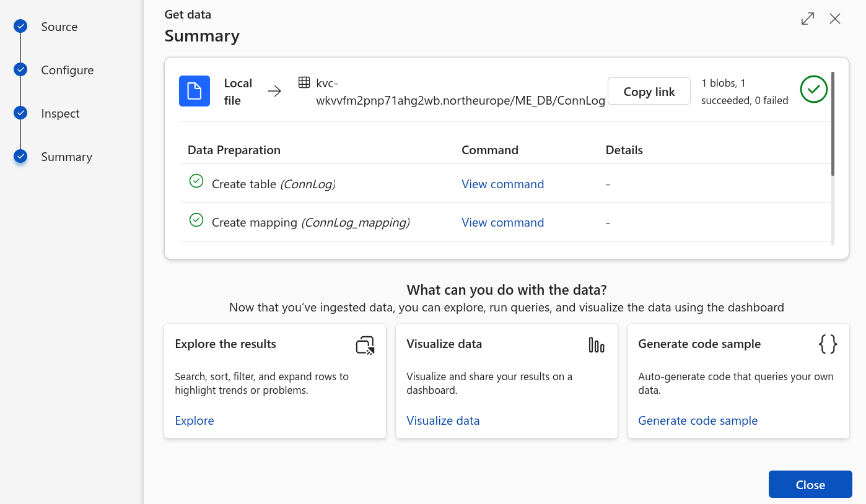Expand the dialog with the expand arrows icon
The image size is (866, 504).
(808, 19)
